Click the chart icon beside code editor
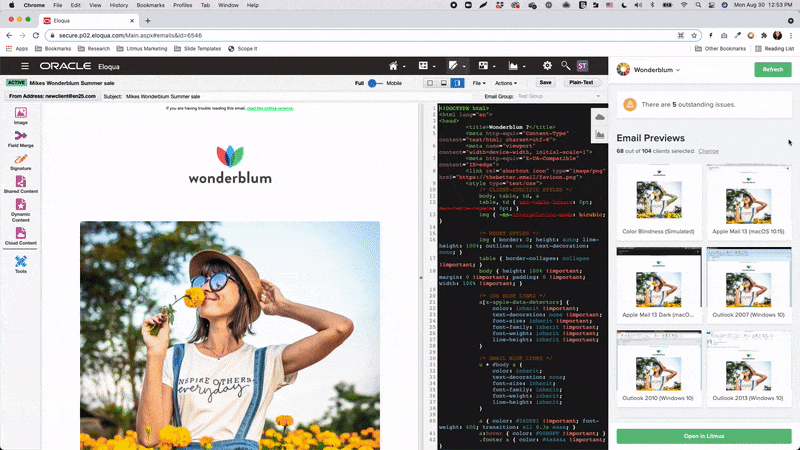This screenshot has width=800, height=450. (599, 135)
